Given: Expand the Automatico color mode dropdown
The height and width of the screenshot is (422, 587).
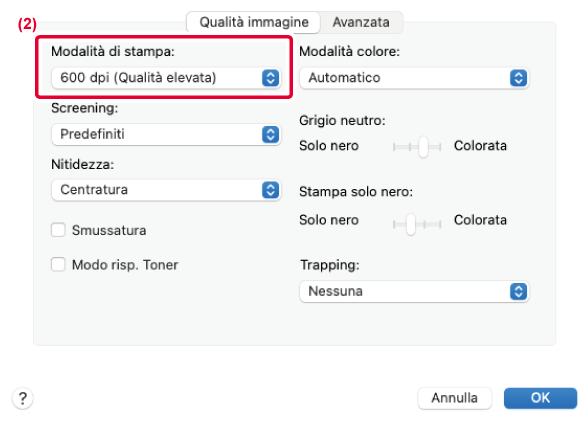Looking at the screenshot, I should coord(414,78).
